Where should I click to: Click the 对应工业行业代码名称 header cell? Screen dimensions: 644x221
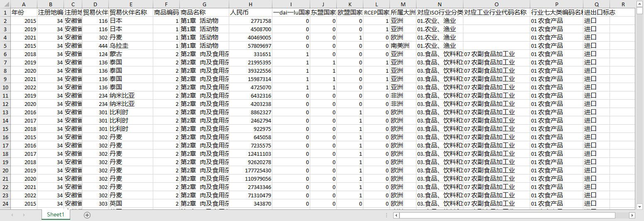(497, 12)
